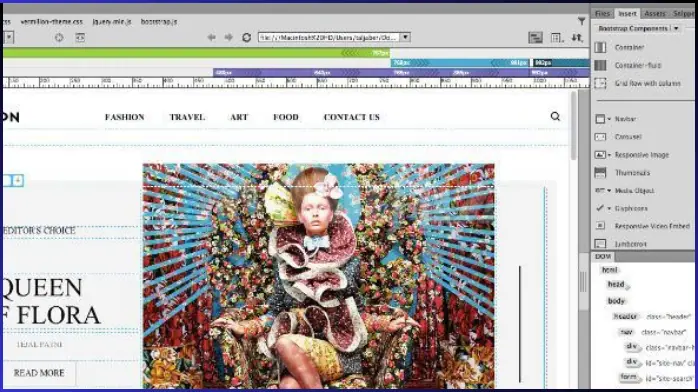Expand the Glyphicons options arrow
Image resolution: width=698 pixels, height=392 pixels.
pos(609,208)
